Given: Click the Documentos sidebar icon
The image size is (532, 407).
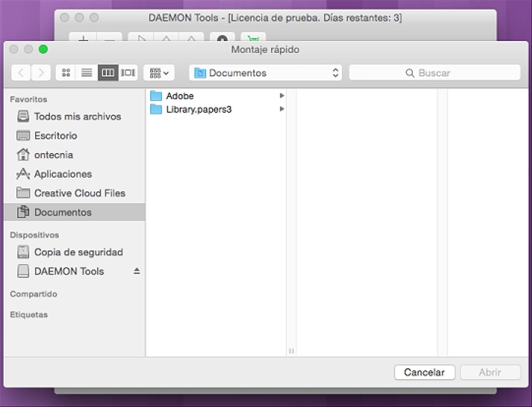Looking at the screenshot, I should [23, 212].
